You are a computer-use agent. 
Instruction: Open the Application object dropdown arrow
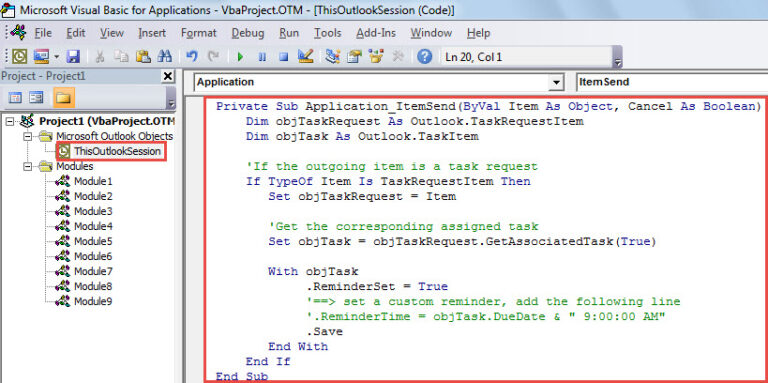555,82
